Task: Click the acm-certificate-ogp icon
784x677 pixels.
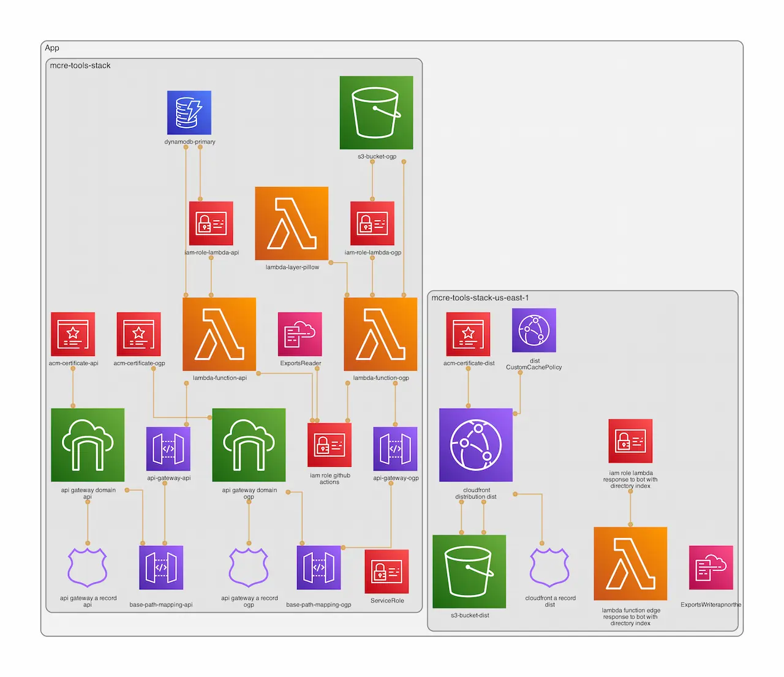Action: click(x=139, y=334)
